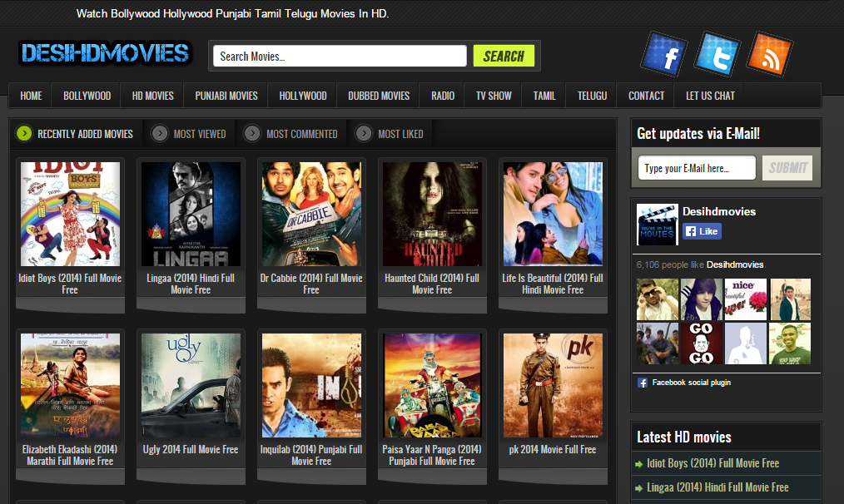Viewport: 844px width, 504px height.
Task: Open the Contact menu item
Action: [x=646, y=96]
